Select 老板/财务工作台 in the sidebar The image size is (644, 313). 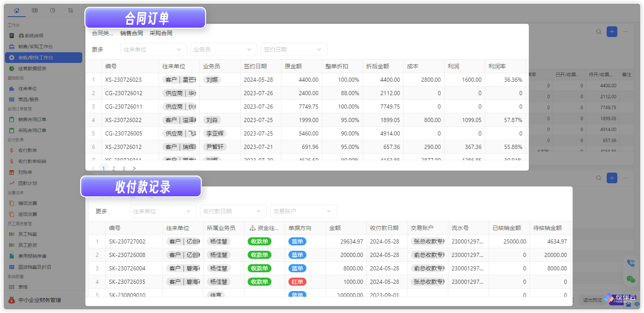coord(44,57)
